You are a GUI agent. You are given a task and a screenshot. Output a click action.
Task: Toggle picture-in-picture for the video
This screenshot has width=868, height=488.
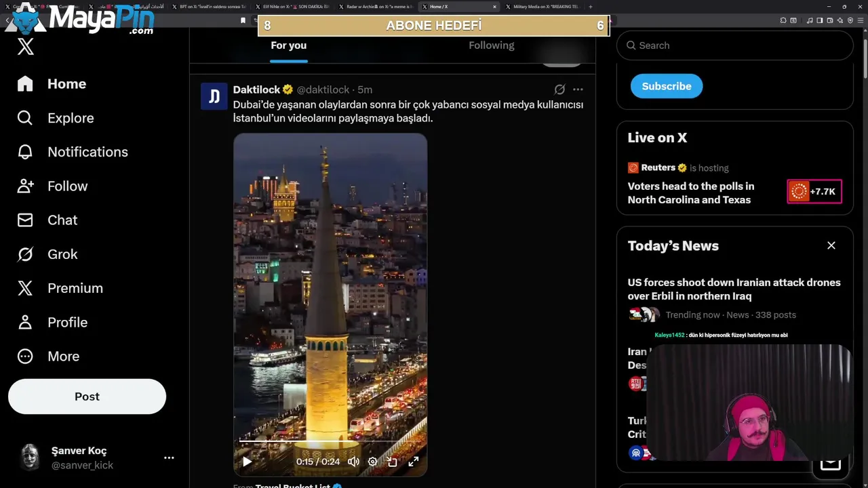(392, 462)
